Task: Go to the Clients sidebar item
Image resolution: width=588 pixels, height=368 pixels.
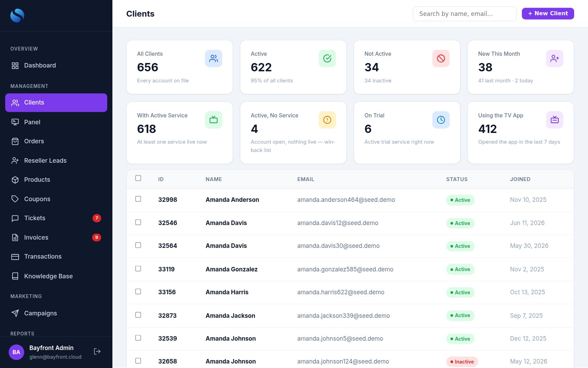Action: [x=56, y=102]
